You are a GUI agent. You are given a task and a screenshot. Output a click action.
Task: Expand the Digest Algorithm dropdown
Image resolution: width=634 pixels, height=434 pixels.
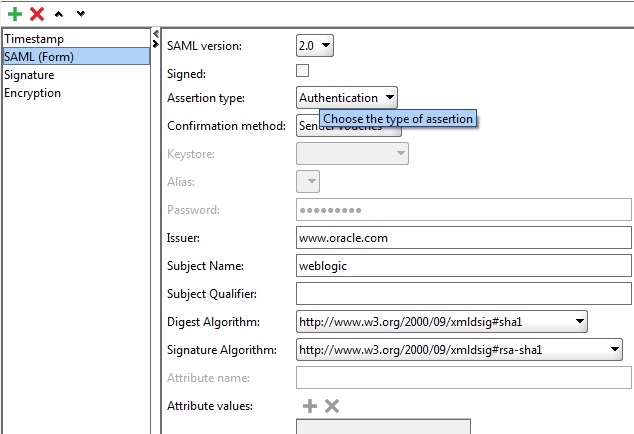click(x=442, y=322)
